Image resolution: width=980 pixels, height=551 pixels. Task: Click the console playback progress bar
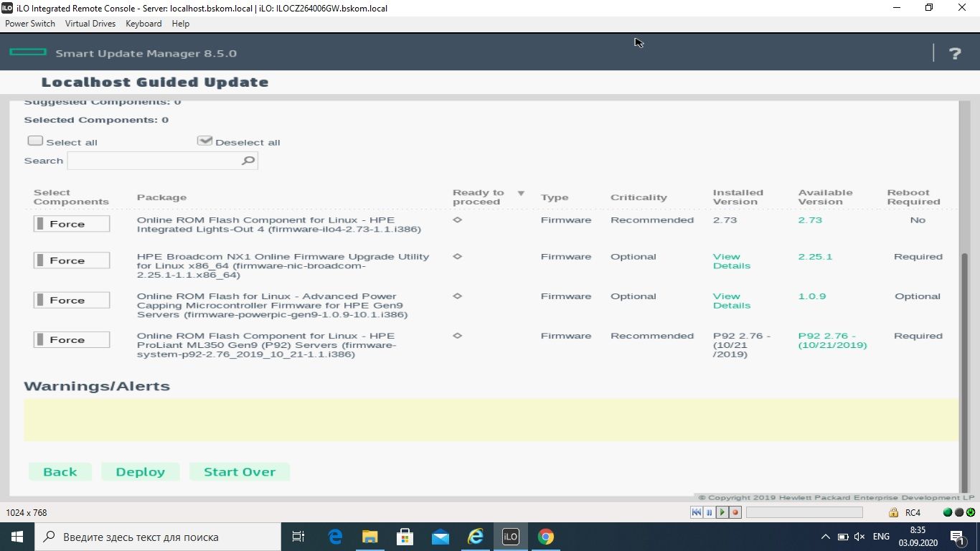tap(804, 512)
